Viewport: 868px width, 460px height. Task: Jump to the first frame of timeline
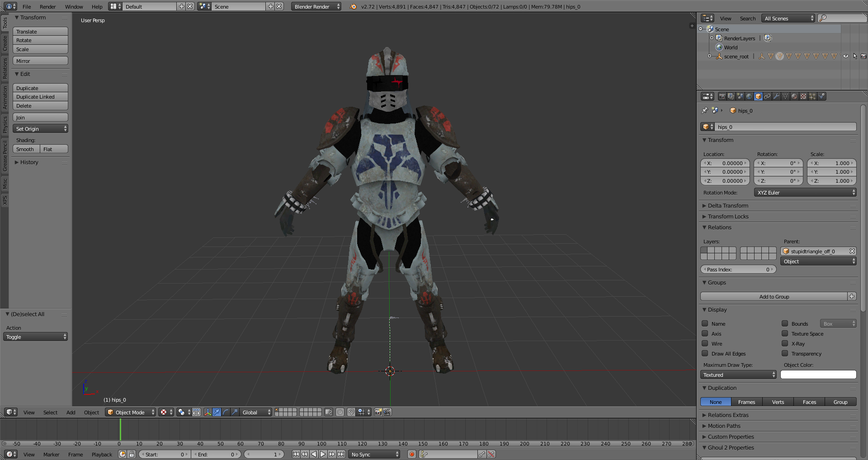pyautogui.click(x=296, y=454)
